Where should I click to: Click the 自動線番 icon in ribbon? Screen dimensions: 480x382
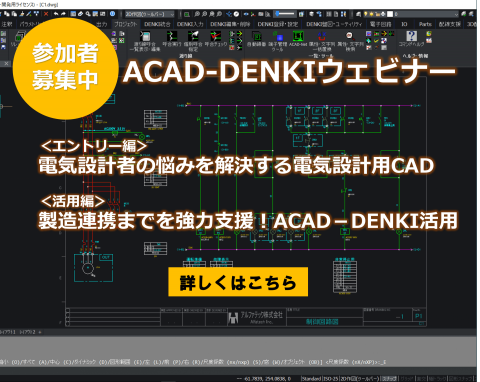(x=256, y=36)
